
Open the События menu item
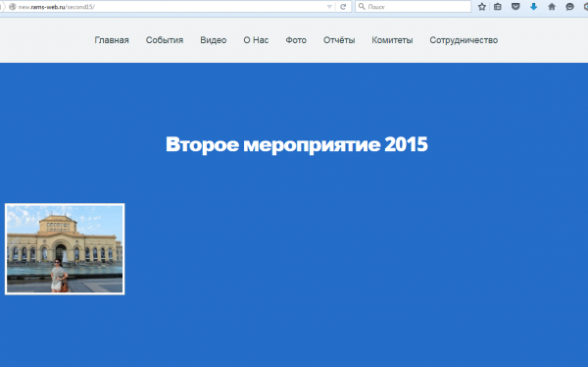click(x=165, y=40)
